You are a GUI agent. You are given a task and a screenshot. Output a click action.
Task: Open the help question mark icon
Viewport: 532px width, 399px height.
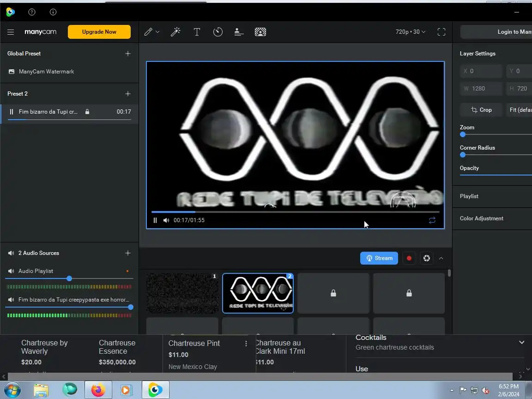32,12
